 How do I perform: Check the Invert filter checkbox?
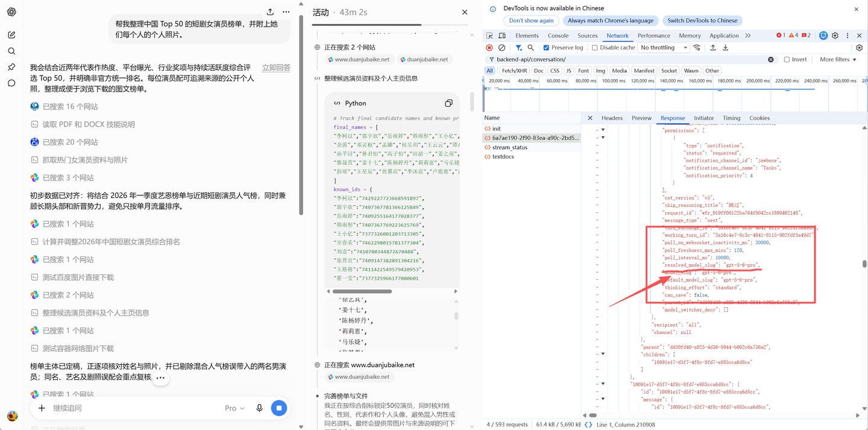pyautogui.click(x=787, y=60)
